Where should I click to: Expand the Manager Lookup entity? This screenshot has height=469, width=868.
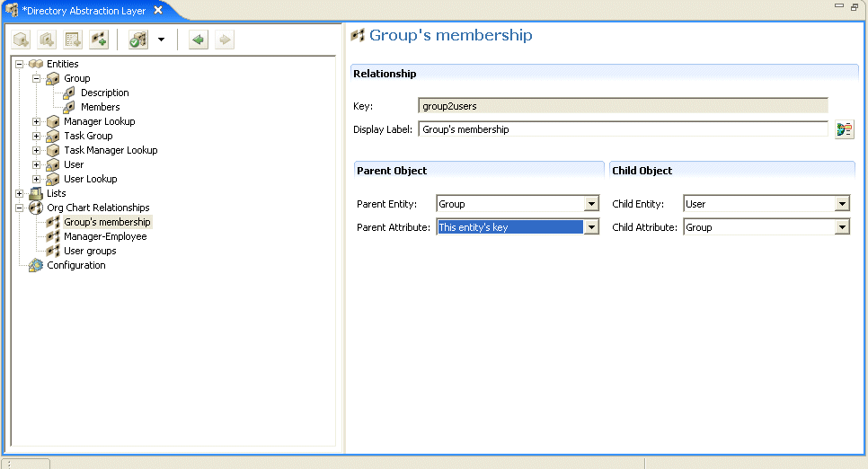37,121
